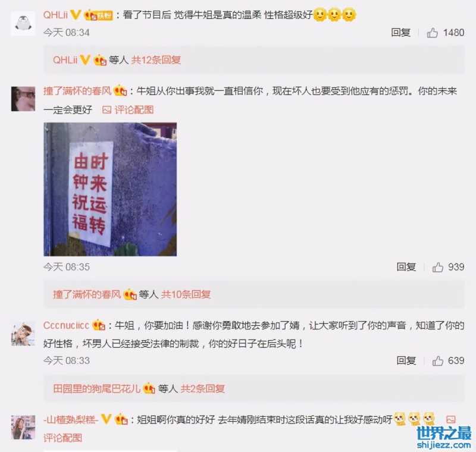Open the 时来运转 sign image thumbnail
This screenshot has width=476, height=452.
coord(110,189)
